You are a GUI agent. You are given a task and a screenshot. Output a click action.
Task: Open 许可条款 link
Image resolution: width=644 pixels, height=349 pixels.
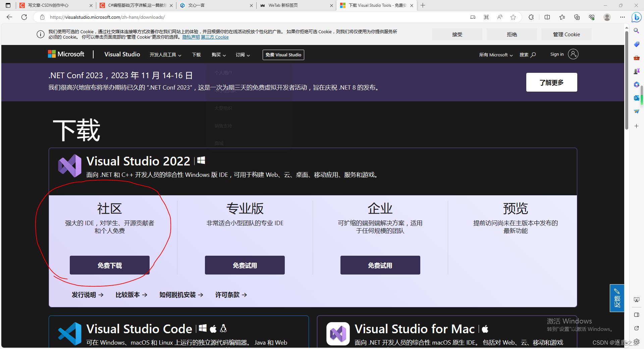pyautogui.click(x=231, y=295)
